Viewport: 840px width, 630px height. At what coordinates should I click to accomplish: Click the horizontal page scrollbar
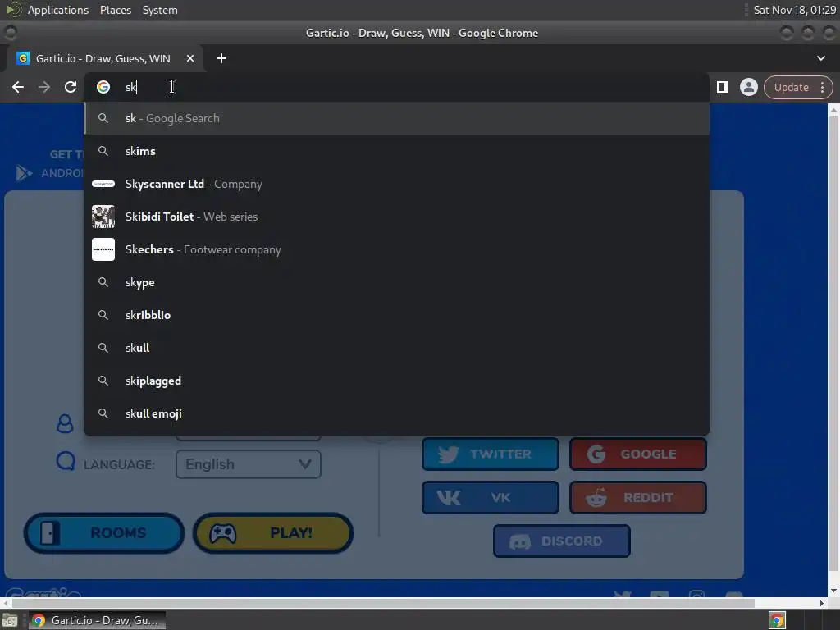[383, 603]
